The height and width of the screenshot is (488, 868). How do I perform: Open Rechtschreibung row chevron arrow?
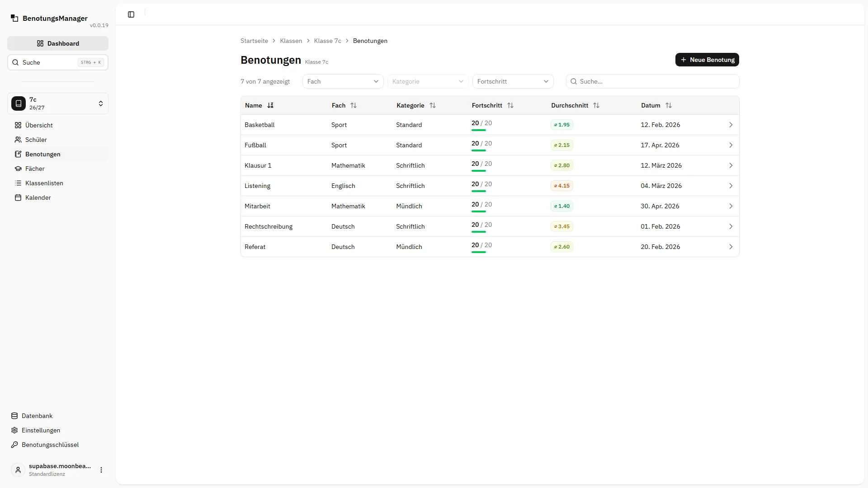[731, 226]
